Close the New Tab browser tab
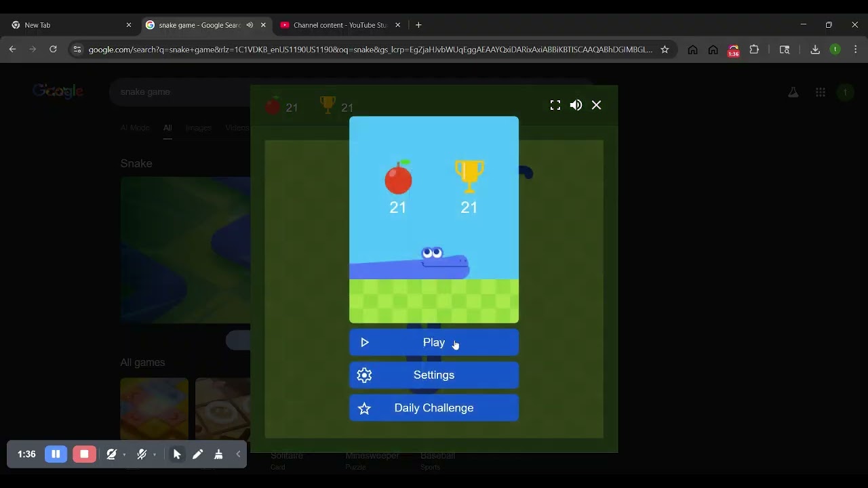Image resolution: width=868 pixels, height=488 pixels. (x=129, y=25)
